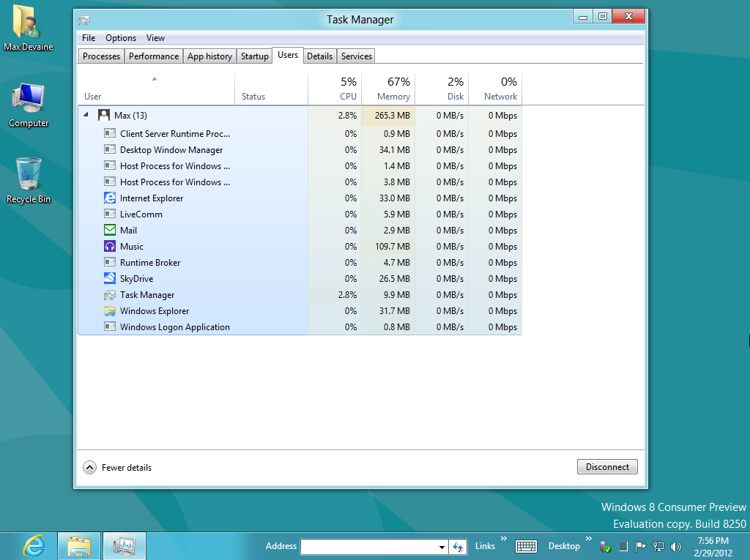Open the Options menu
Screen dimensions: 750x560
pyautogui.click(x=121, y=38)
